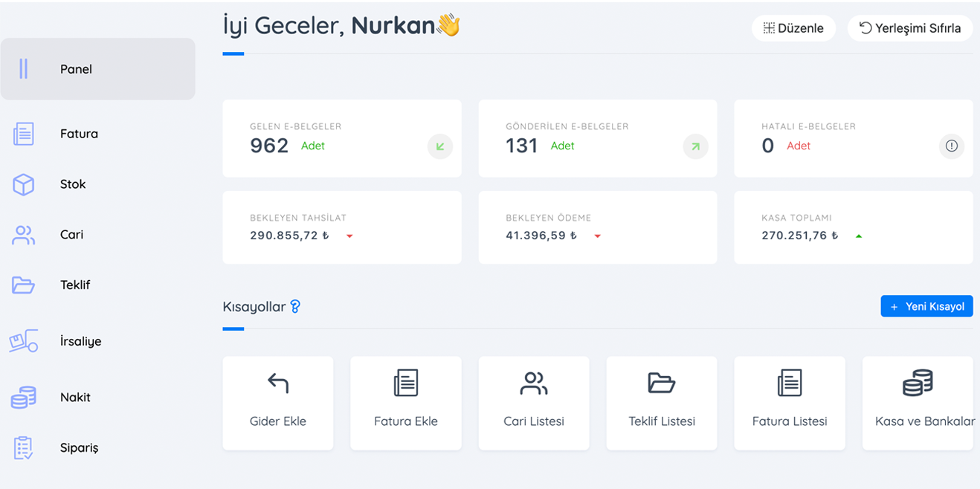Screen dimensions: 980x489
Task: Click the Kasa Toplamı green arrow
Action: 859,236
